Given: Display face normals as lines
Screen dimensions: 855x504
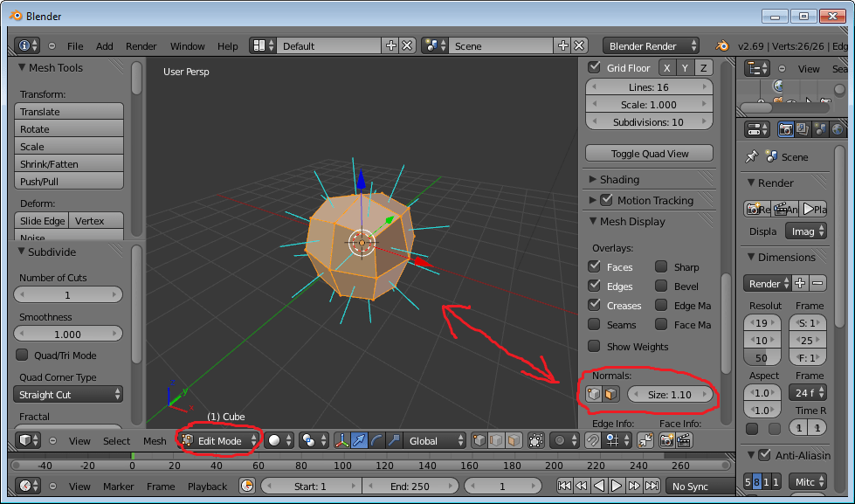Looking at the screenshot, I should [x=611, y=394].
